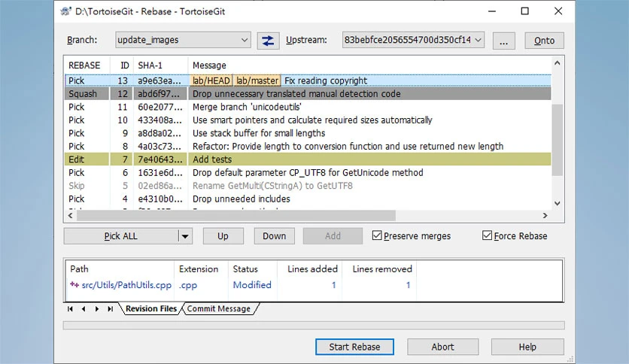The width and height of the screenshot is (629, 364).
Task: Select 'Use stack buffer for small lengths' commit
Action: pyautogui.click(x=308, y=133)
